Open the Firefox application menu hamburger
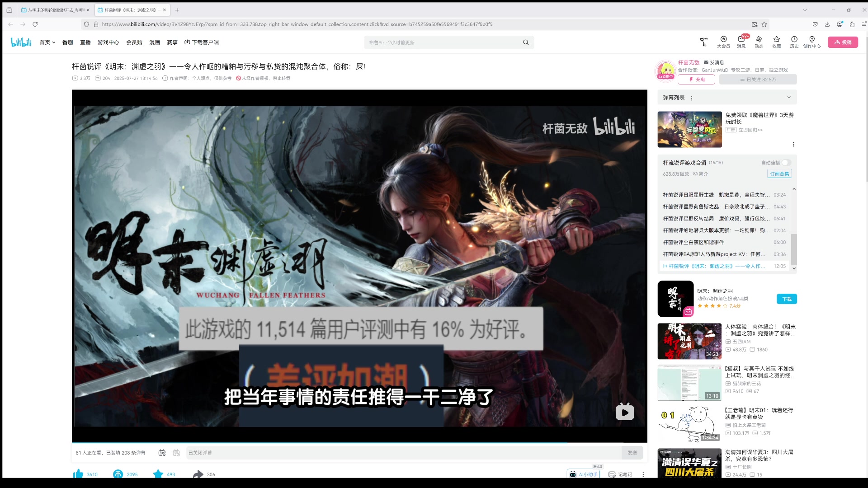The width and height of the screenshot is (868, 488). point(864,24)
